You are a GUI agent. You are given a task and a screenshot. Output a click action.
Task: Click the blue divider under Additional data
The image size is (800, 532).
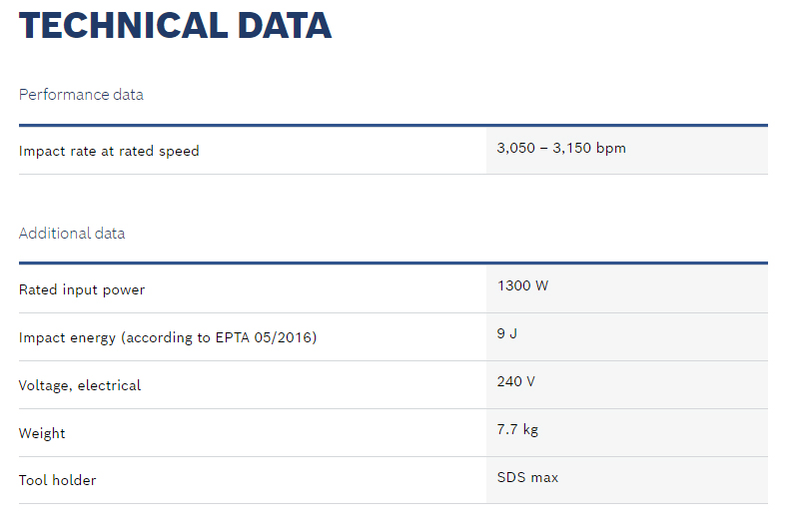click(394, 264)
